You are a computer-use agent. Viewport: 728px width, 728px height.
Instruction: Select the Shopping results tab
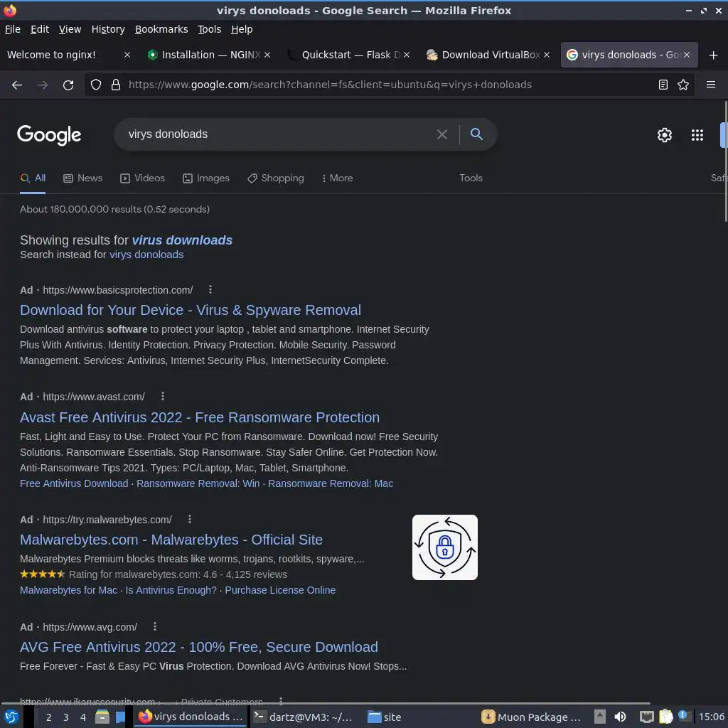click(275, 178)
